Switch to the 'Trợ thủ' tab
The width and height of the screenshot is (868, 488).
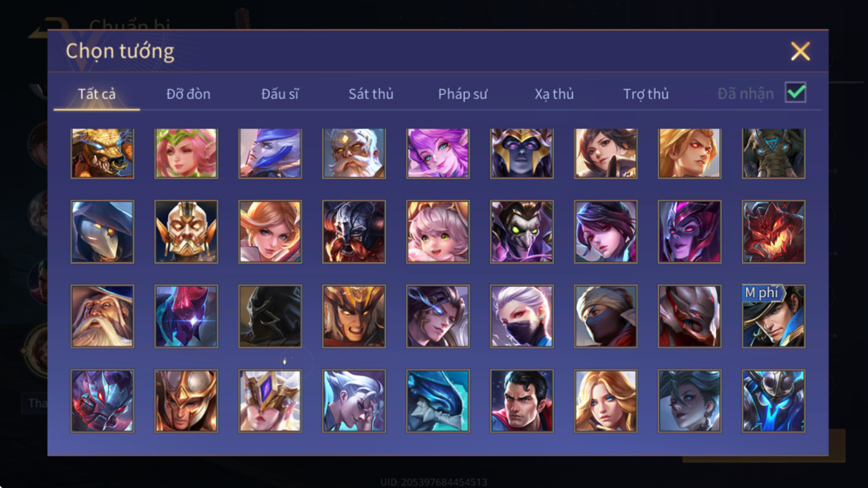click(x=646, y=94)
